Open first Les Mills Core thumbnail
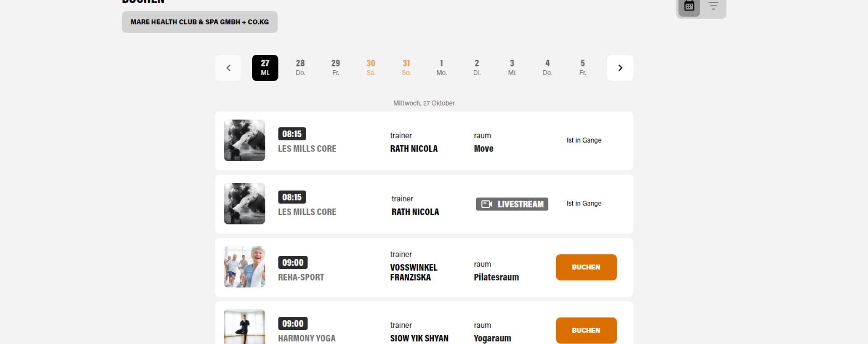The height and width of the screenshot is (344, 868). tap(245, 140)
